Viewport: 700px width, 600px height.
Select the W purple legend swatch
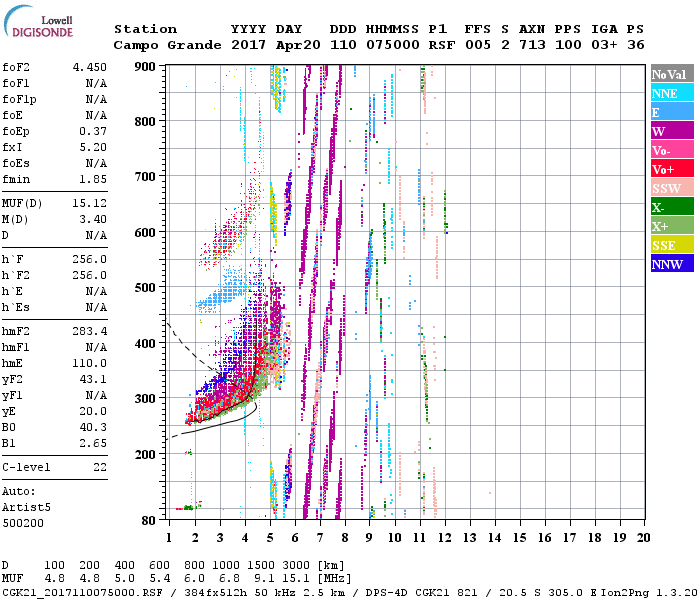pos(672,131)
